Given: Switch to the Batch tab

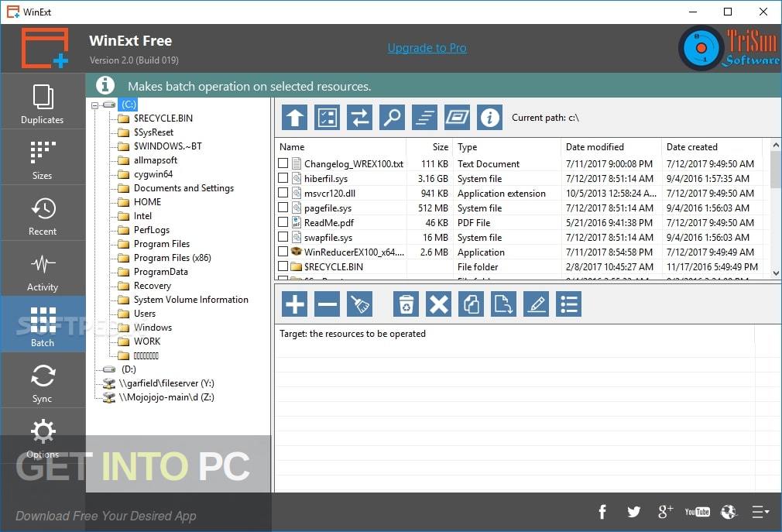Looking at the screenshot, I should point(43,324).
